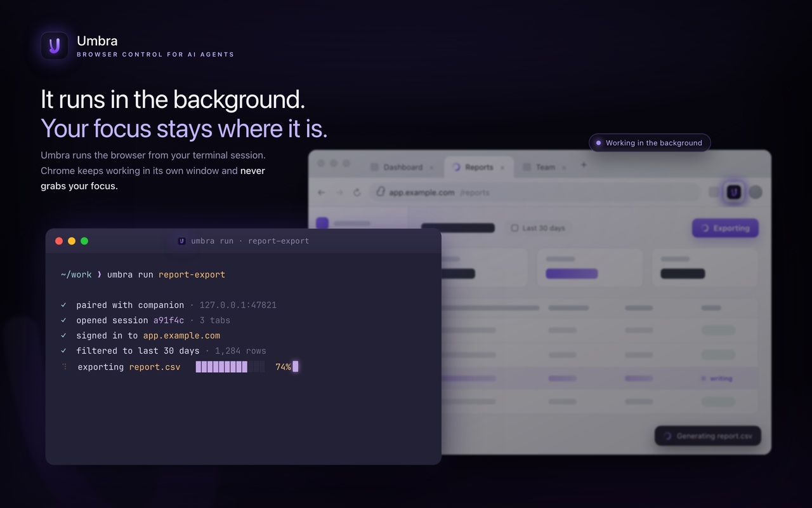Click the 'BROWSER CONTROL FOR AI AGENTS' tagline

[x=155, y=55]
